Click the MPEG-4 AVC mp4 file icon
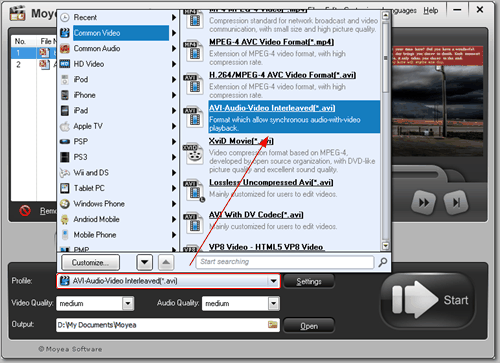Viewport: 500px width, 363px height. coord(193,51)
